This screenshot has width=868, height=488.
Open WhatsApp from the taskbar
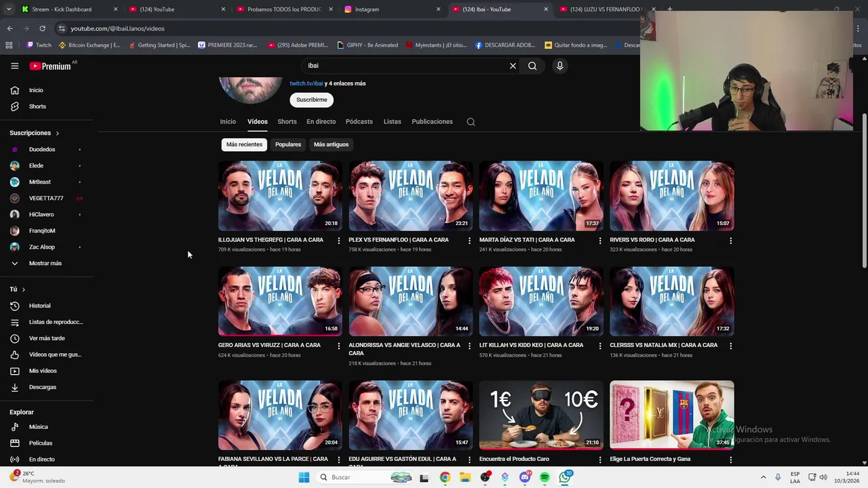[565, 477]
